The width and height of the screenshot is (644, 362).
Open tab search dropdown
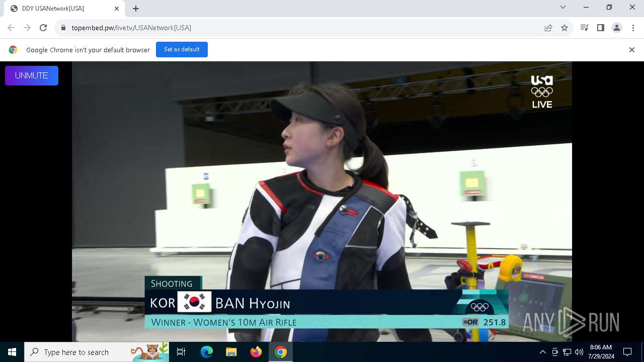click(x=563, y=8)
